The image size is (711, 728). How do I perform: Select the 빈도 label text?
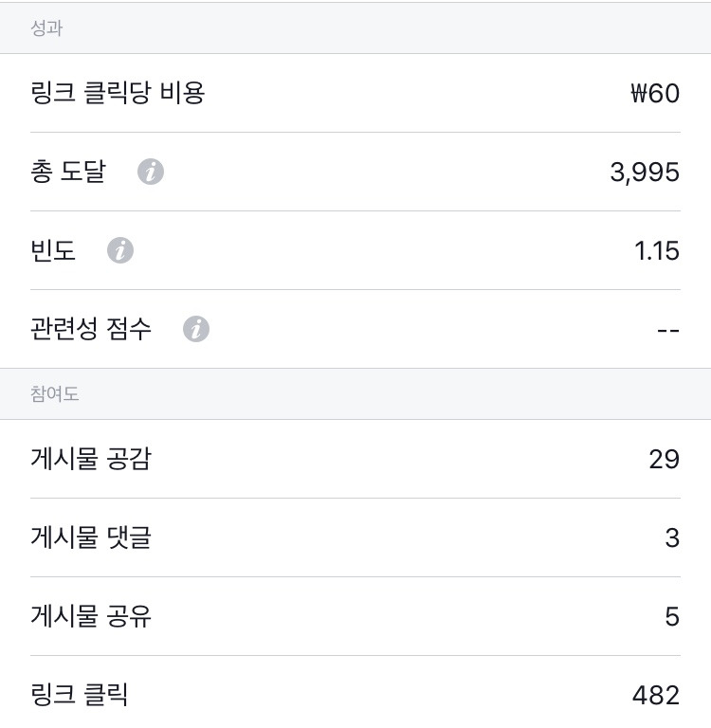(x=53, y=250)
